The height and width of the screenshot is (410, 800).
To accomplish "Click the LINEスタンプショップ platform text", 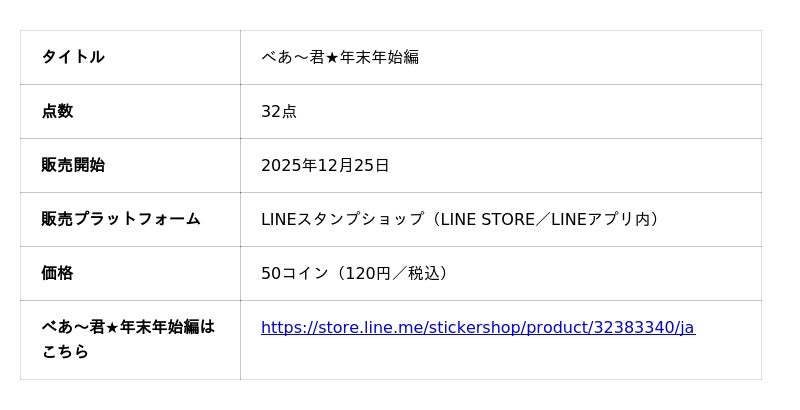I will tap(342, 219).
